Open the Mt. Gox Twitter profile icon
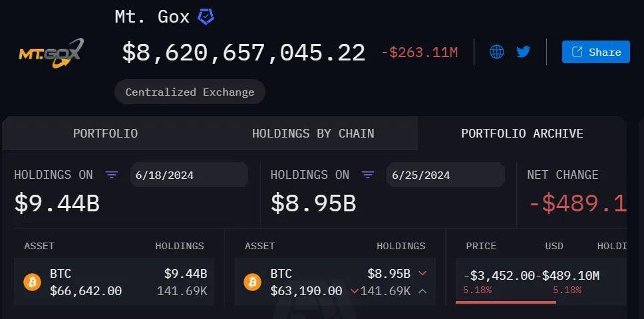The image size is (644, 319). coord(524,52)
